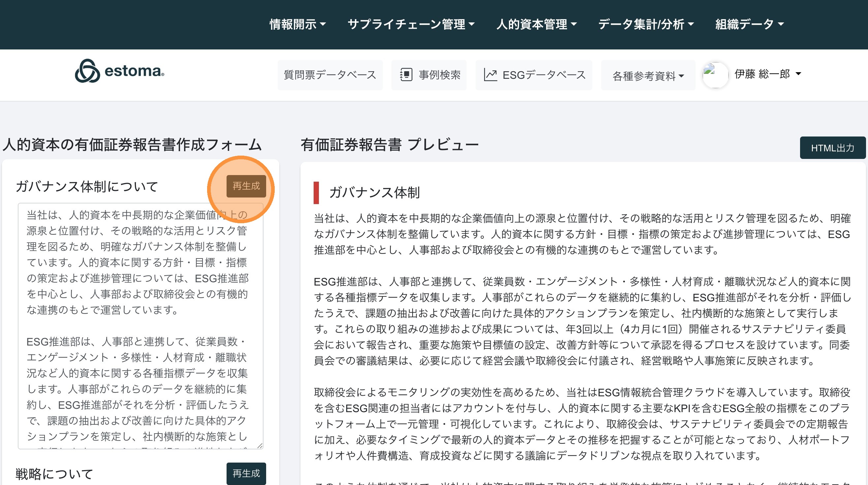Regenerate the 戦略について section
The width and height of the screenshot is (868, 485).
pos(246,473)
